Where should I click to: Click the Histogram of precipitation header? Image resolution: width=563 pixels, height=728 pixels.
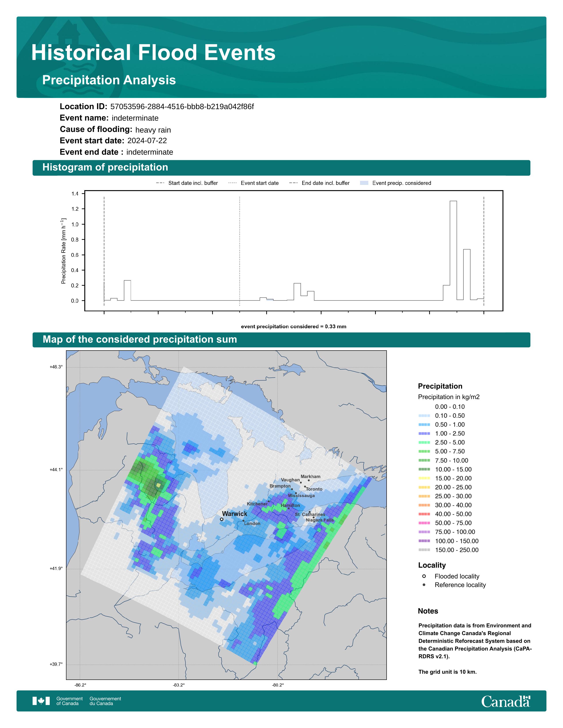click(x=105, y=167)
